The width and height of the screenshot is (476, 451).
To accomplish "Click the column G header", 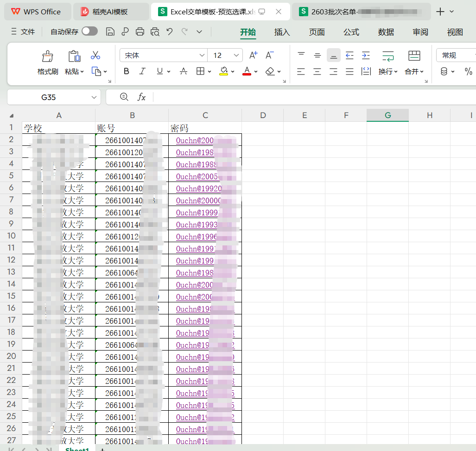I will [x=387, y=115].
